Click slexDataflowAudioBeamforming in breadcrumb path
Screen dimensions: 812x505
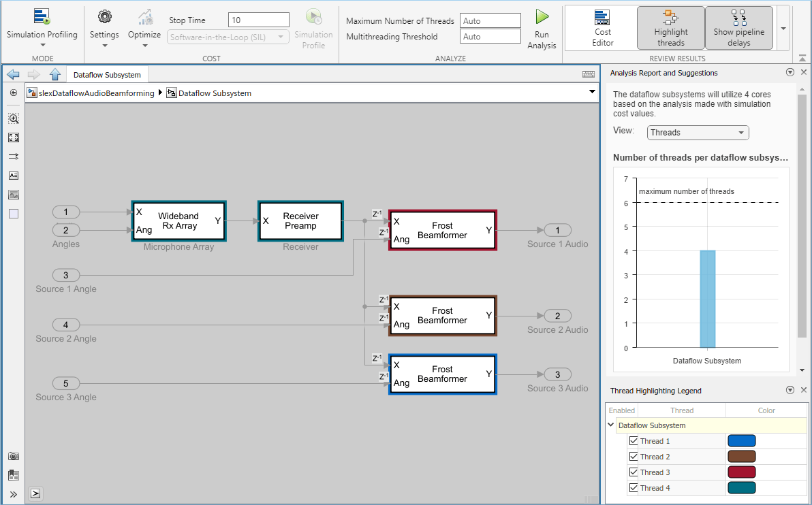click(96, 93)
